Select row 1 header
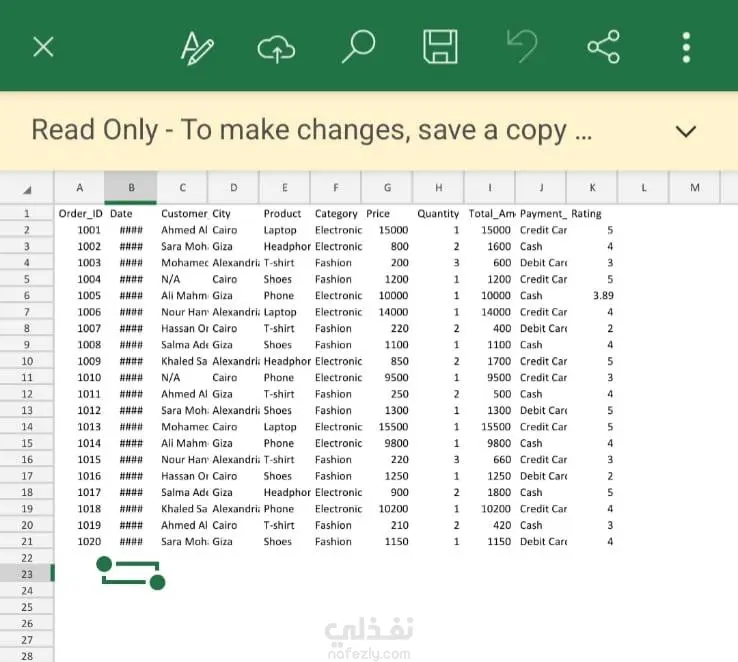The height and width of the screenshot is (662, 738). 27,214
